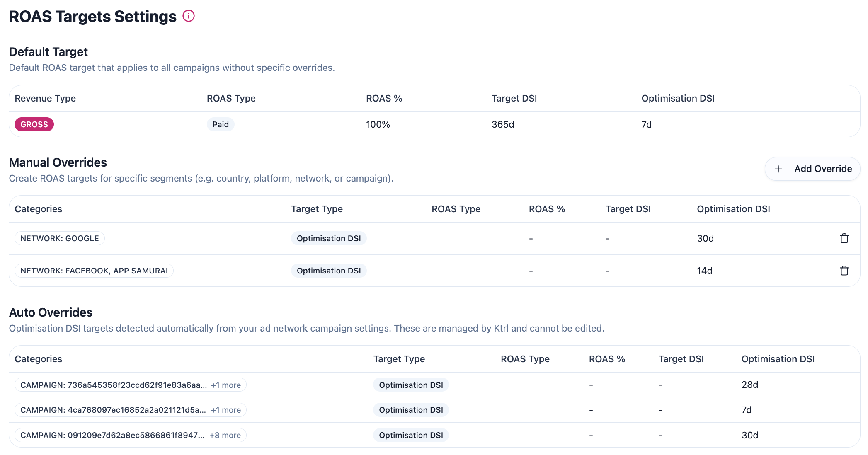The image size is (868, 455).
Task: Click the 30d value in Google override row
Action: click(x=705, y=238)
